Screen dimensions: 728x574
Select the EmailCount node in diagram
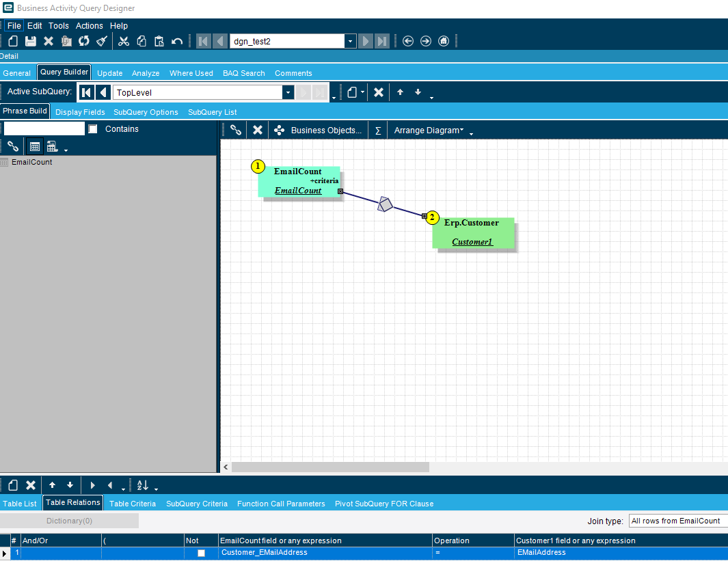coord(299,182)
